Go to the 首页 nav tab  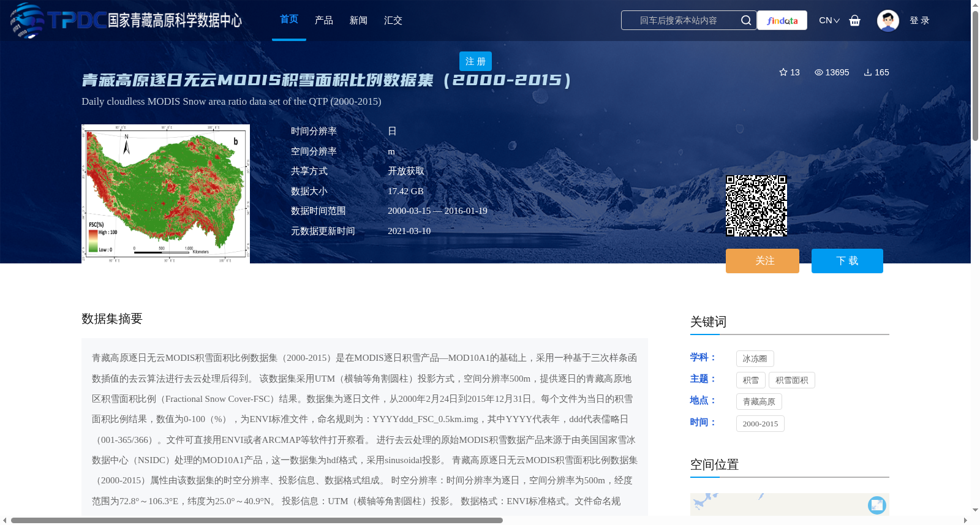(x=289, y=20)
